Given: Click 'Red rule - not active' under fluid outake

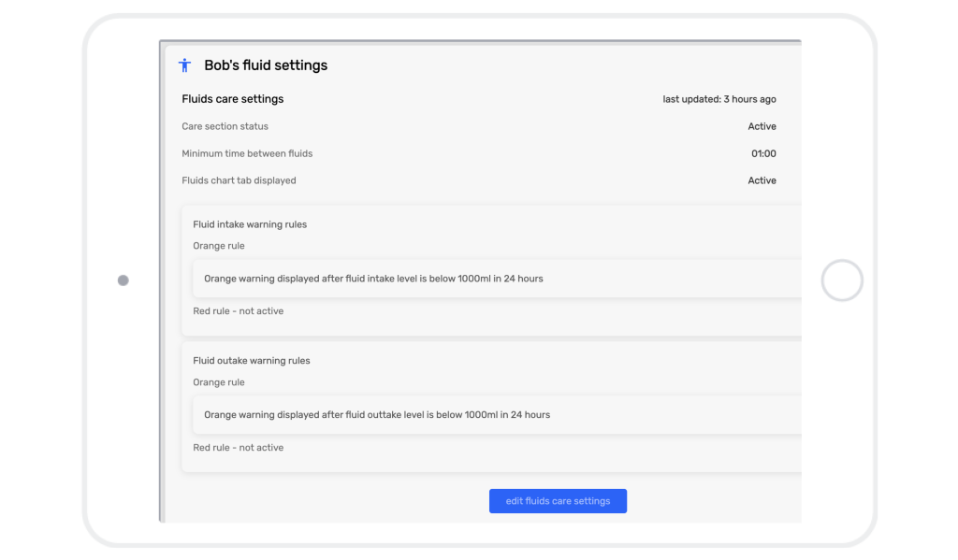Looking at the screenshot, I should click(x=238, y=448).
